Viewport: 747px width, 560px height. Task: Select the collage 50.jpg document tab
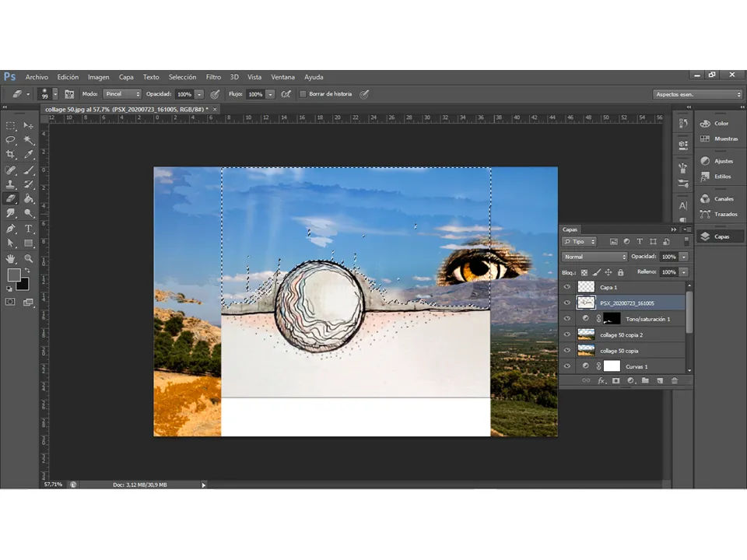[127, 110]
